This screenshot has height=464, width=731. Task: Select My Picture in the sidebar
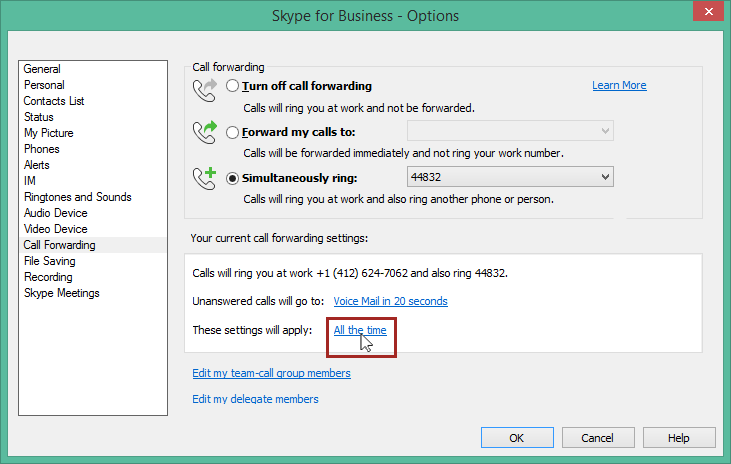[49, 133]
